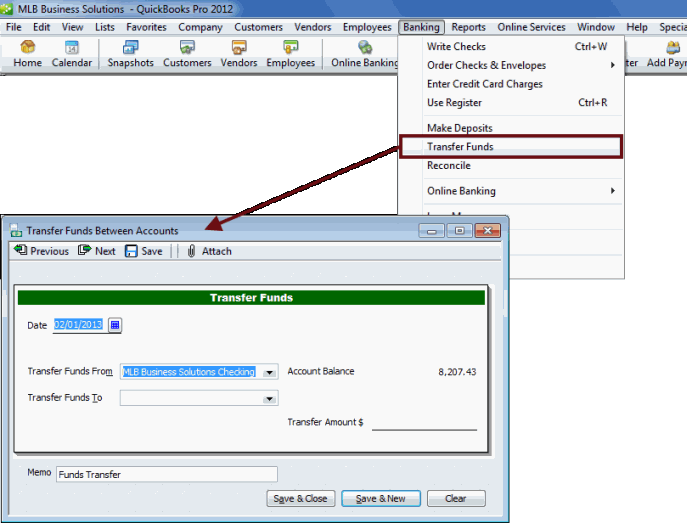Go to Next transfer record
The width and height of the screenshot is (687, 523).
click(x=97, y=251)
